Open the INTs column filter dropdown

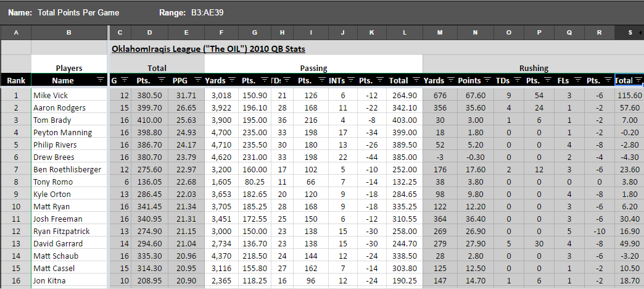[x=351, y=80]
